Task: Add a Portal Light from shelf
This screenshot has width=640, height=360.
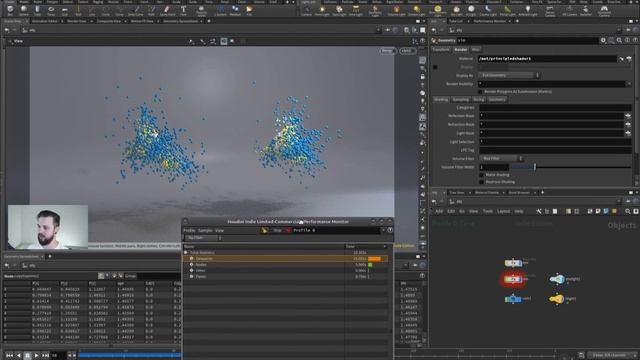Action: click(507, 10)
